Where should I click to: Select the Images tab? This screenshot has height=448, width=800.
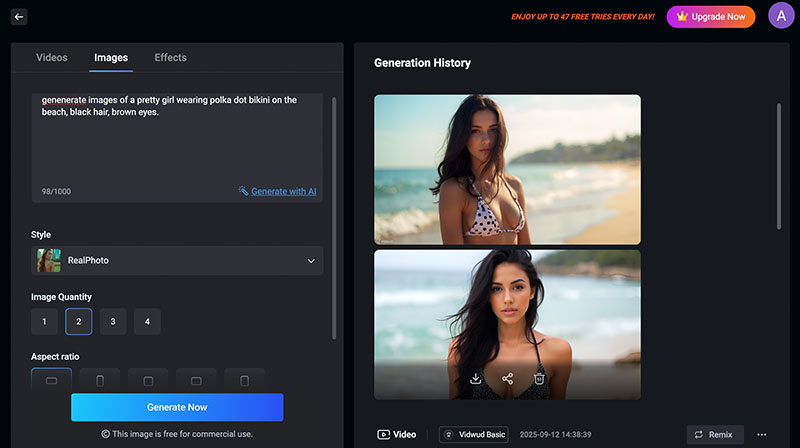[111, 58]
